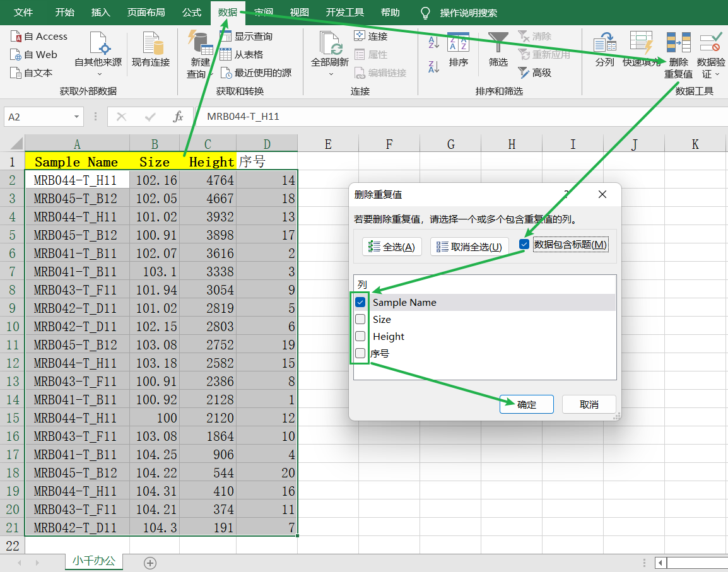This screenshot has width=728, height=572.
Task: Click 取消 to cancel dialog
Action: click(589, 404)
